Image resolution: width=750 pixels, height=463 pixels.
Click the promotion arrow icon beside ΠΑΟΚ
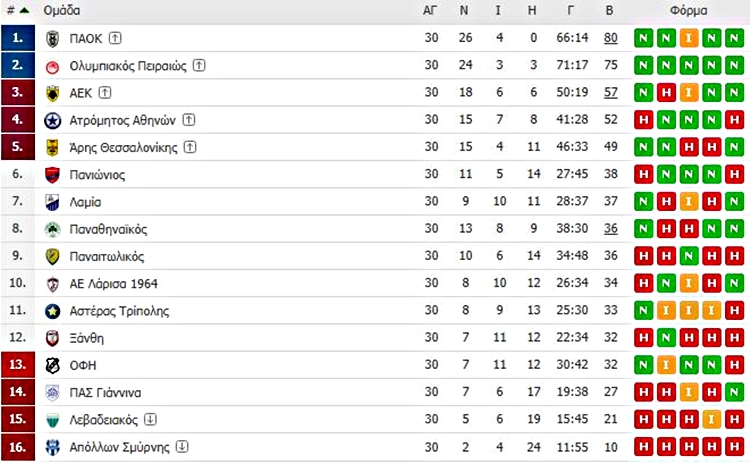115,37
